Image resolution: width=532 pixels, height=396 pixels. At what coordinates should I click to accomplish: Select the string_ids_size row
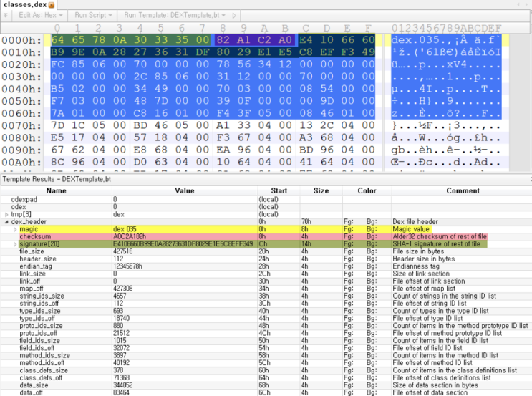click(266, 296)
